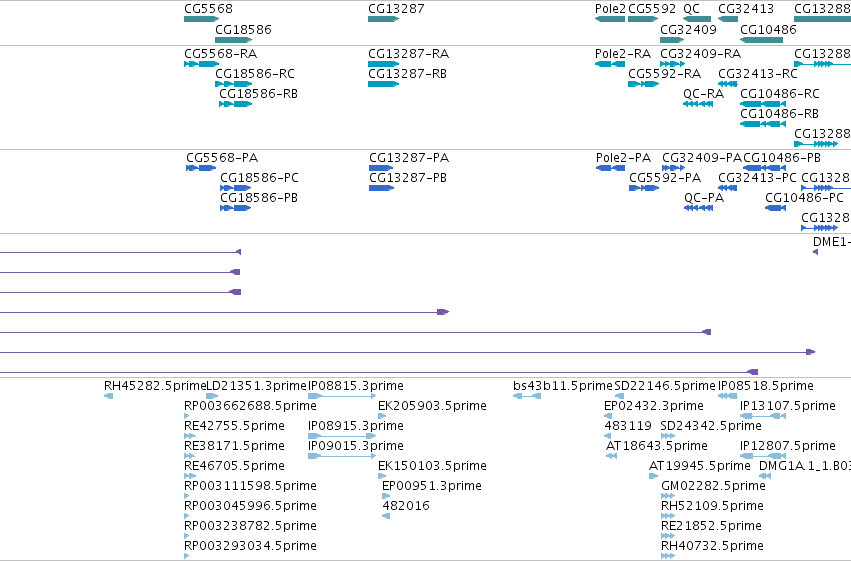Screen dimensions: 851x561
Task: Select EST RH52109.5prime
Action: coord(668,517)
